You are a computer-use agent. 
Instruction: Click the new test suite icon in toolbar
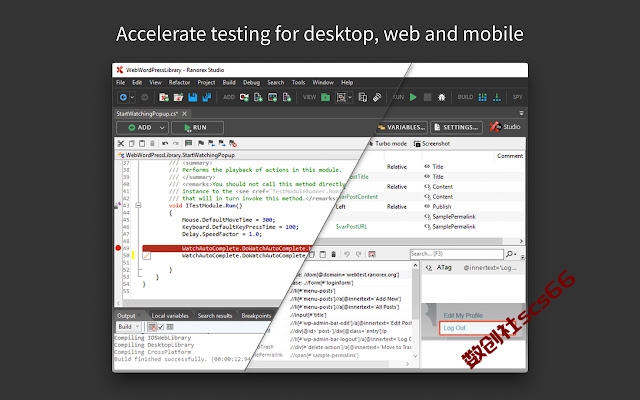[164, 97]
